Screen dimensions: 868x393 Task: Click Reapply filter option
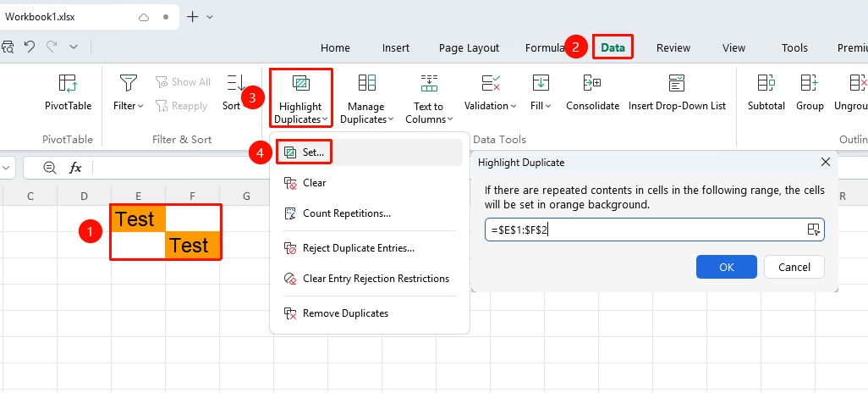[x=182, y=105]
